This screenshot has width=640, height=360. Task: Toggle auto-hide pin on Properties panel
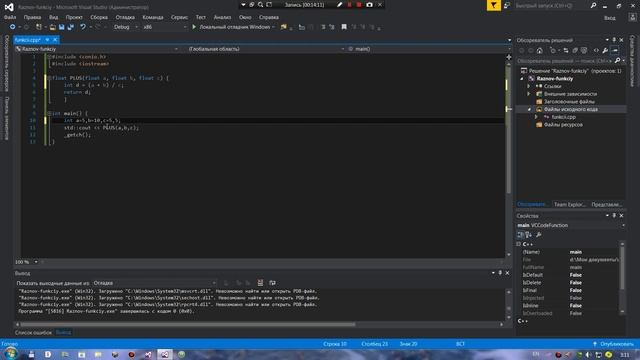(x=614, y=216)
